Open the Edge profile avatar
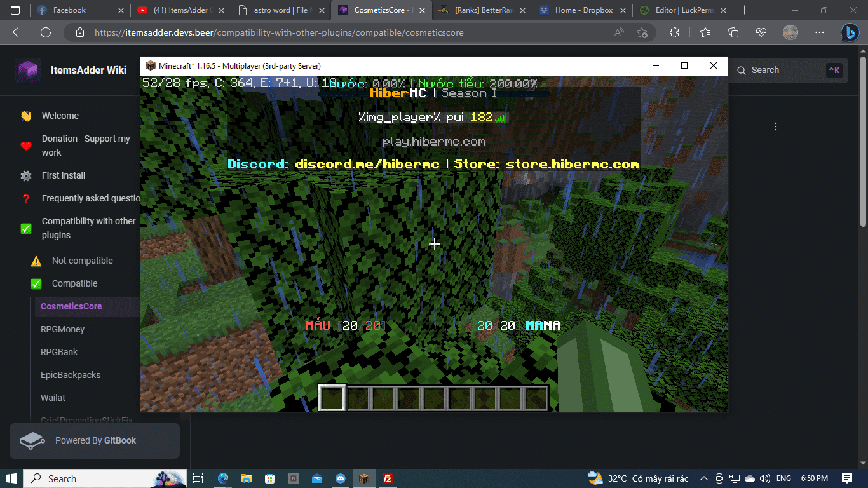The width and height of the screenshot is (868, 488). tap(790, 33)
